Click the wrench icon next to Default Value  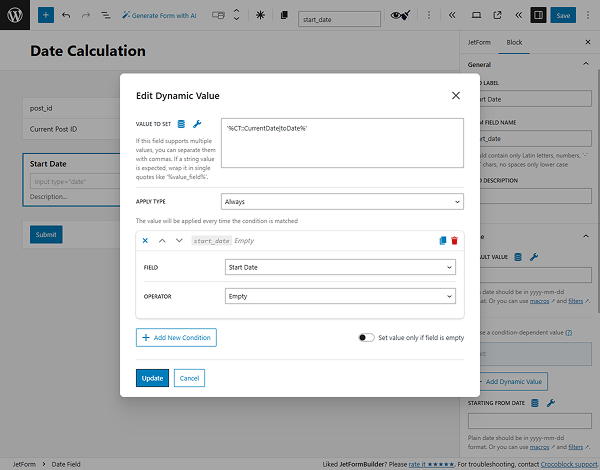pyautogui.click(x=534, y=257)
